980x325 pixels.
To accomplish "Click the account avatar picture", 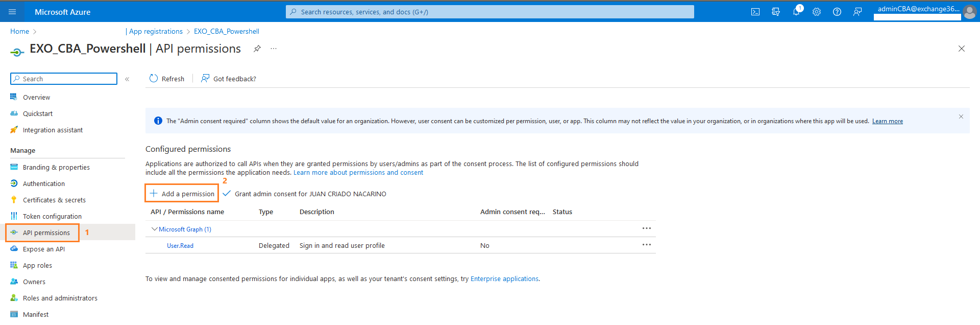I will 969,12.
